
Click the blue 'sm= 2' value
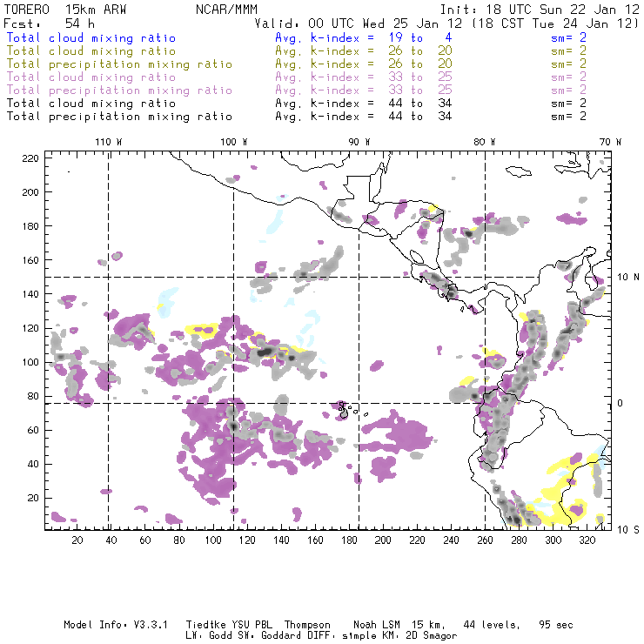568,37
